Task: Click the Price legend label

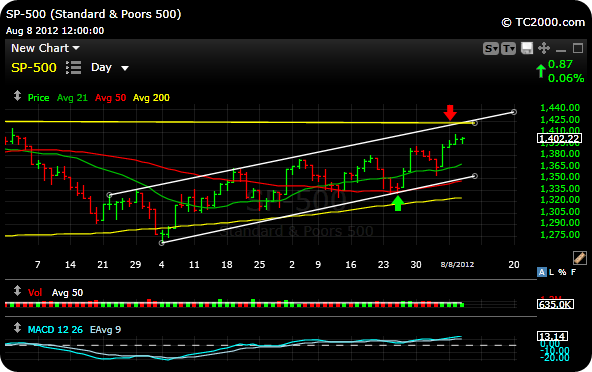Action: [x=39, y=98]
